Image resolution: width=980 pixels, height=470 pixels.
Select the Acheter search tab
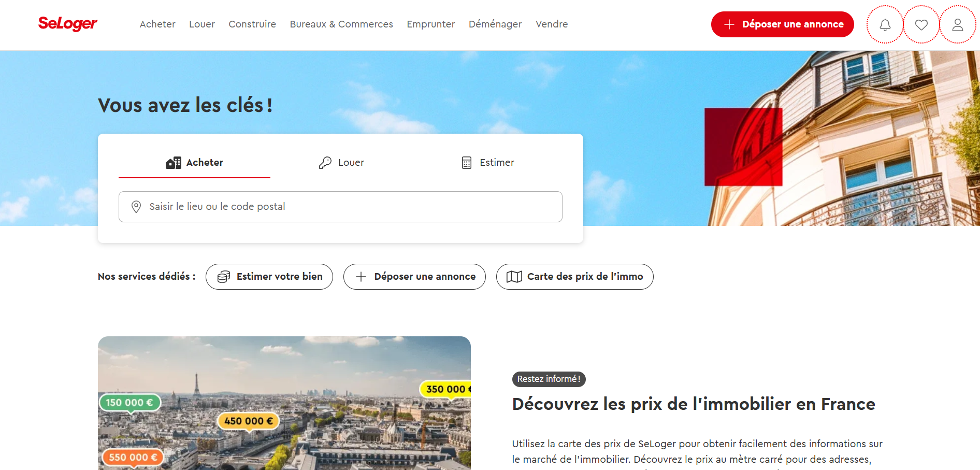tap(194, 163)
